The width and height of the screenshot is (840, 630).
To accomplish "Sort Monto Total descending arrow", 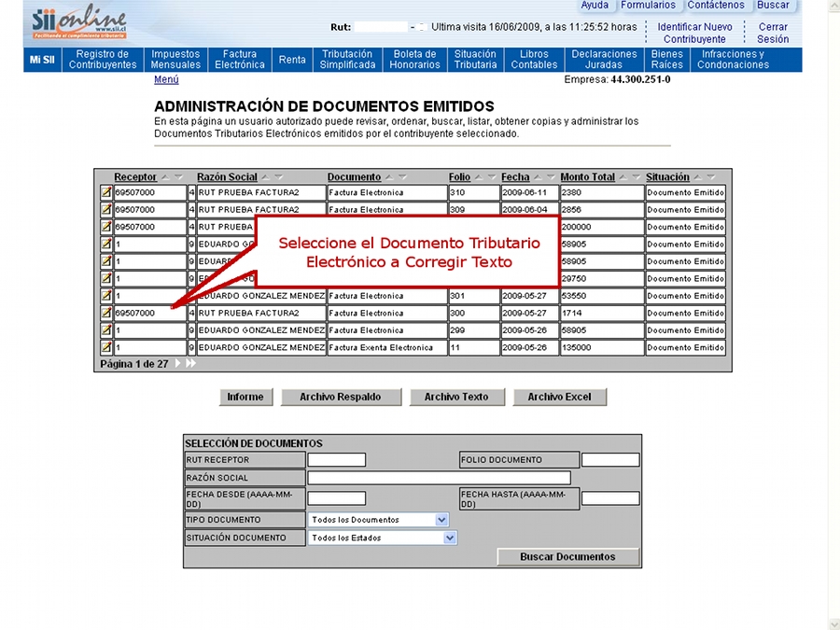I will click(x=636, y=176).
